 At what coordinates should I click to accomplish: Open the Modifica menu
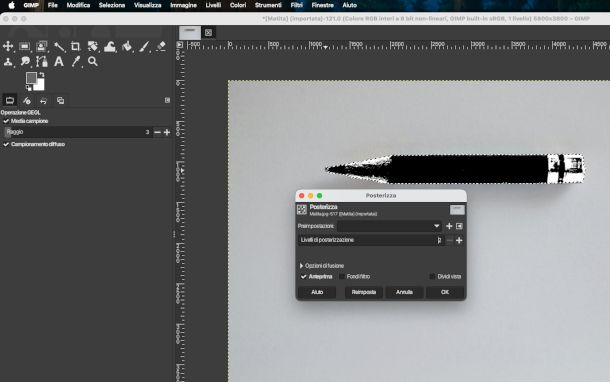tap(78, 5)
